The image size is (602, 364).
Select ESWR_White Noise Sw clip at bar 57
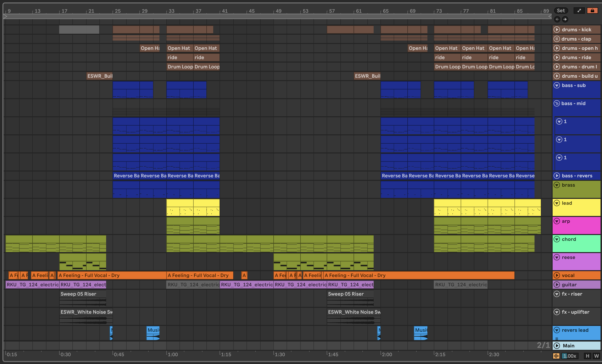coord(354,316)
